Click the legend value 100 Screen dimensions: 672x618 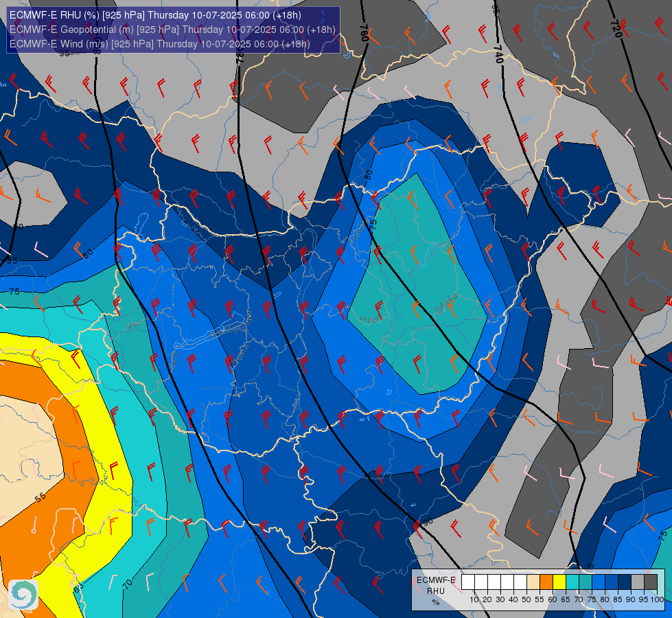tap(658, 599)
